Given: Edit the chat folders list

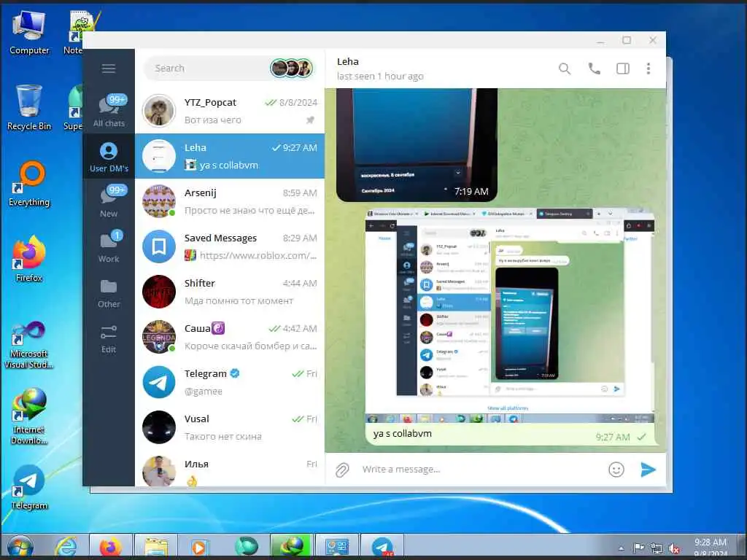Looking at the screenshot, I should [109, 339].
